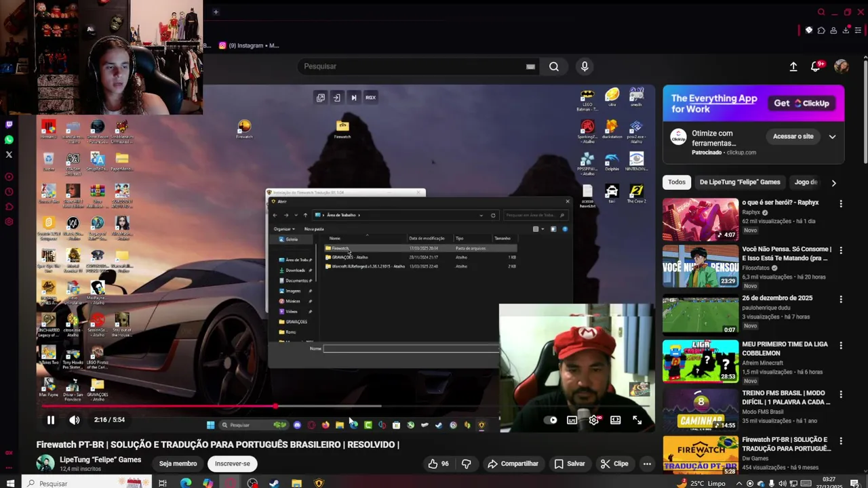Open the browser downloads icon
This screenshot has height=488, width=868.
846,30
